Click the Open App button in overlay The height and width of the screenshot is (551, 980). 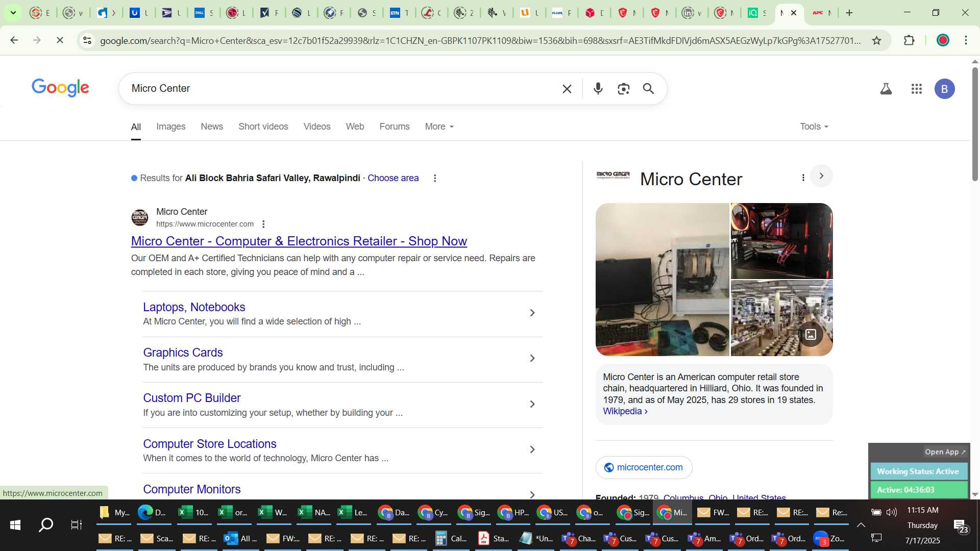945,452
